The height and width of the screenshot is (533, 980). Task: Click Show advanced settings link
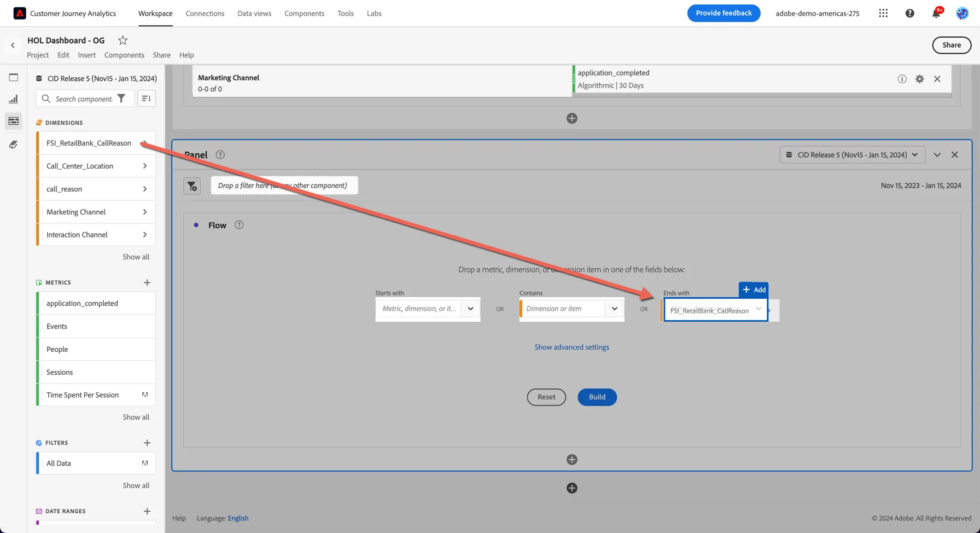571,347
